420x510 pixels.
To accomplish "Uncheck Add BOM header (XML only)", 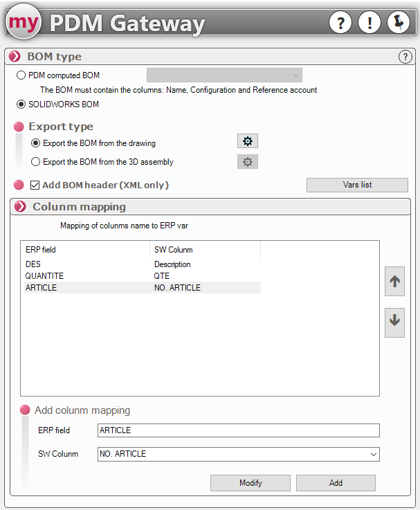I will click(36, 185).
